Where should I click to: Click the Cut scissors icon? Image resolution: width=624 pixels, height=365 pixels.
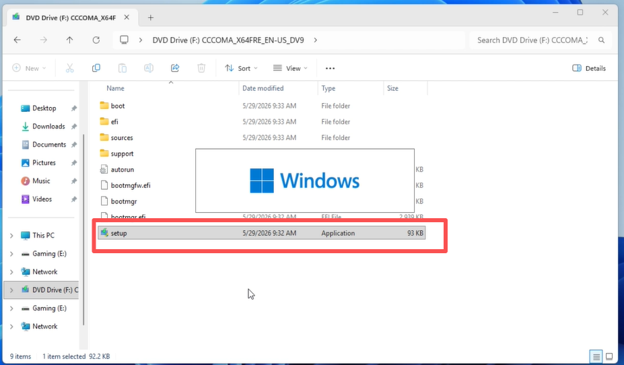70,68
